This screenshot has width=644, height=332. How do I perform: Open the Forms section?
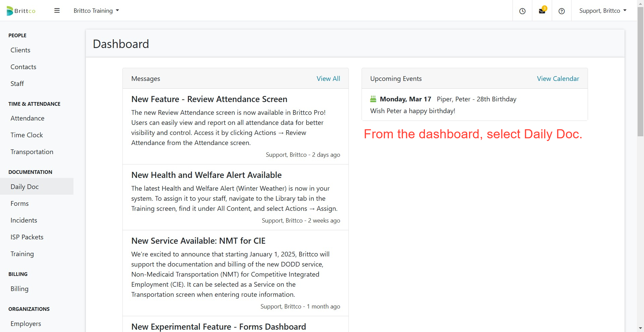(x=19, y=203)
